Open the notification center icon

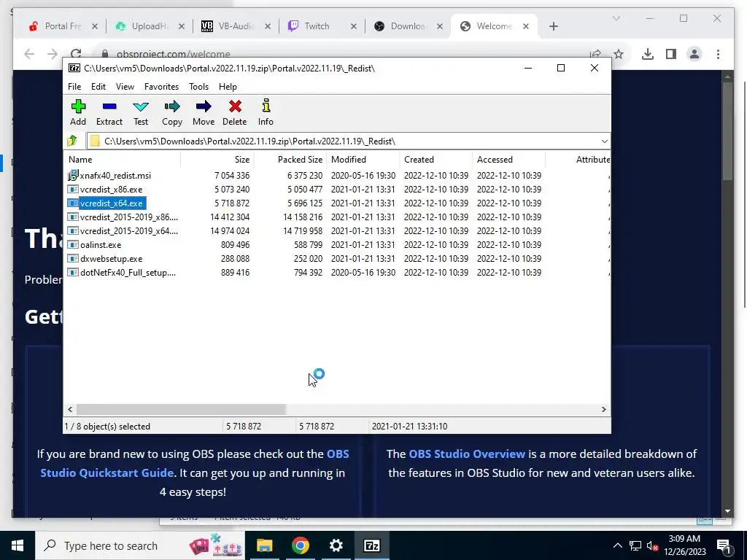click(724, 545)
